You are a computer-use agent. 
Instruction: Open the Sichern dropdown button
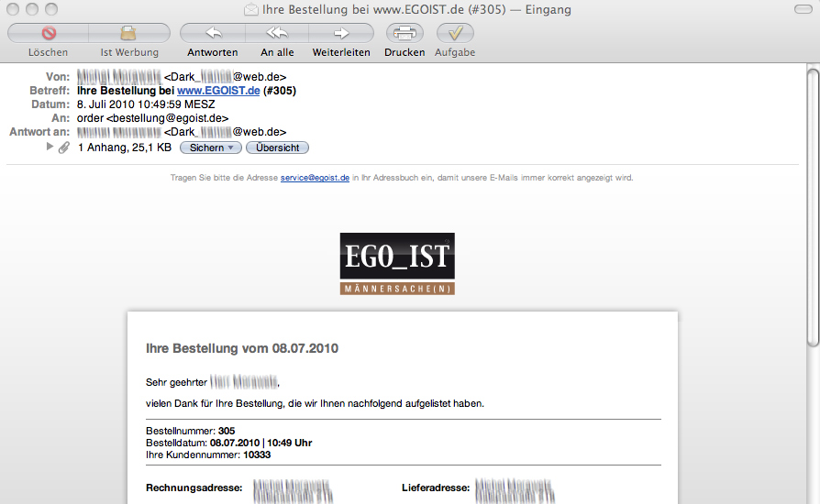211,148
